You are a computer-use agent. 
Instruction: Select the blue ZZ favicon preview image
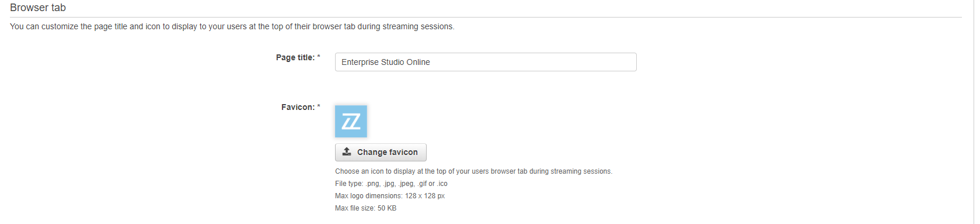pyautogui.click(x=351, y=121)
